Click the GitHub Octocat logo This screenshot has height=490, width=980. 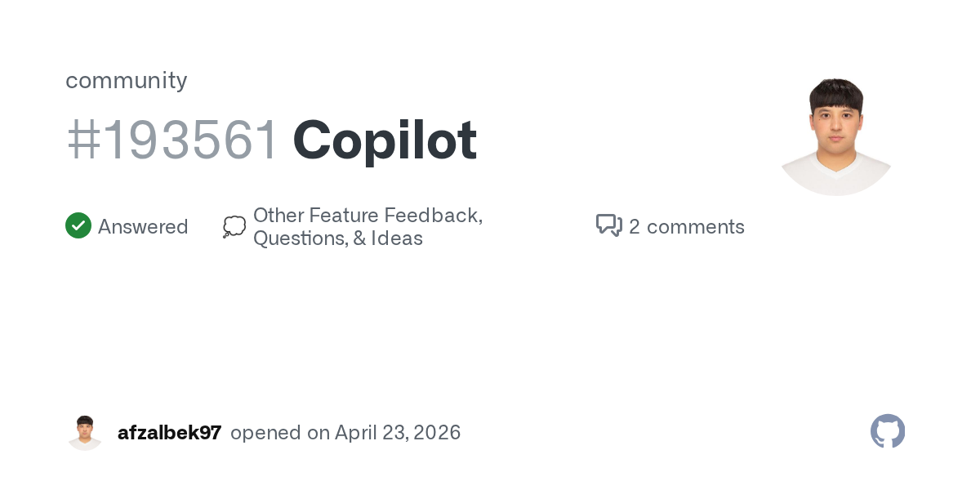pyautogui.click(x=888, y=432)
